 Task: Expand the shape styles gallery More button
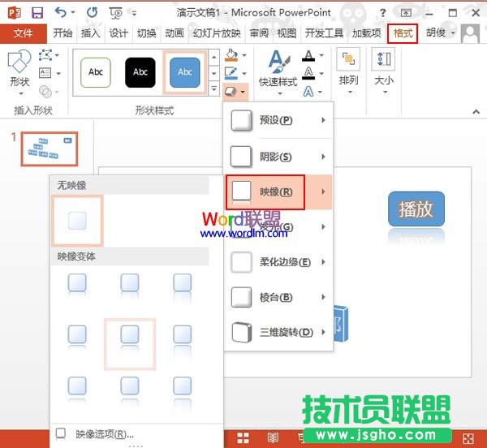(x=214, y=88)
